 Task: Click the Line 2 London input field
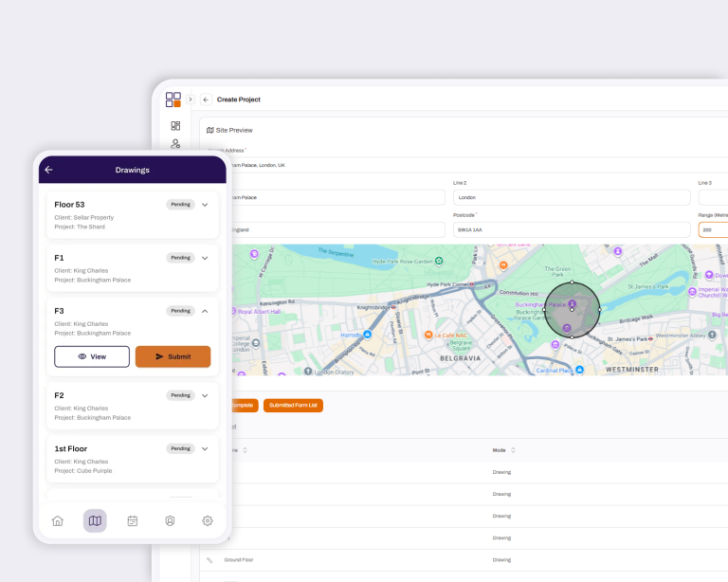(572, 197)
